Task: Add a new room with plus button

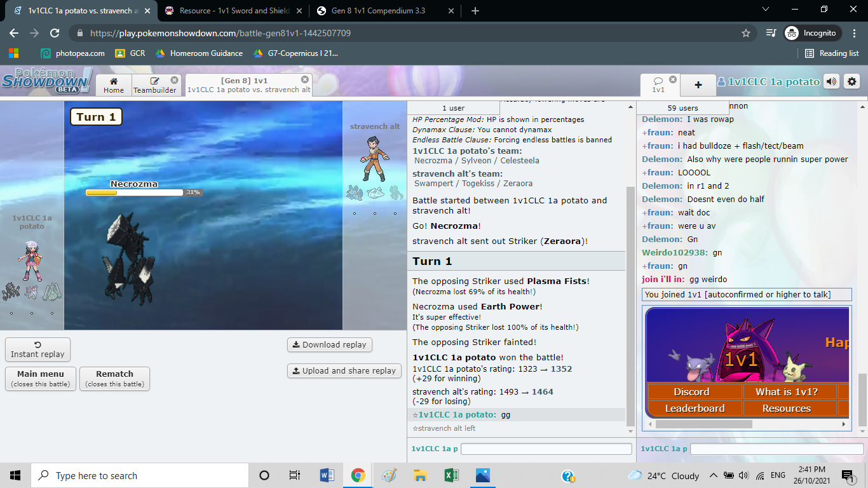Action: 698,85
